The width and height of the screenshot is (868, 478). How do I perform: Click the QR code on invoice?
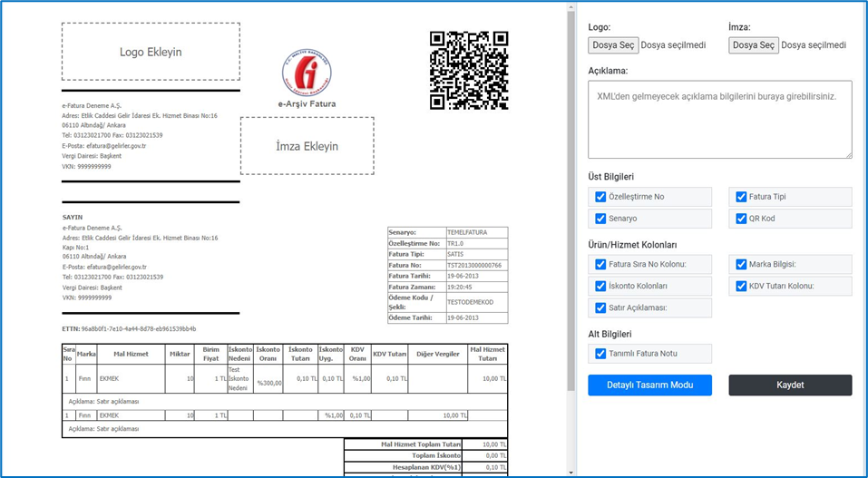[468, 71]
